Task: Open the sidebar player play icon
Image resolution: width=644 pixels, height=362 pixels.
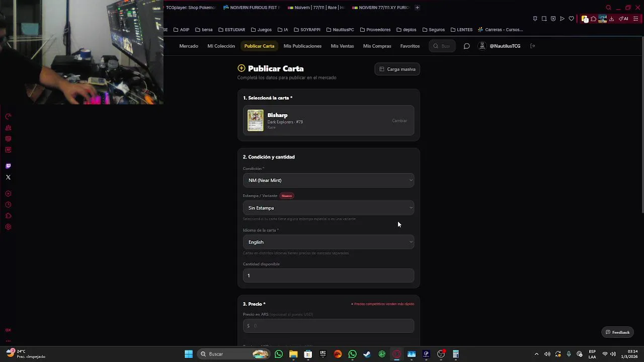Action: pos(8,194)
